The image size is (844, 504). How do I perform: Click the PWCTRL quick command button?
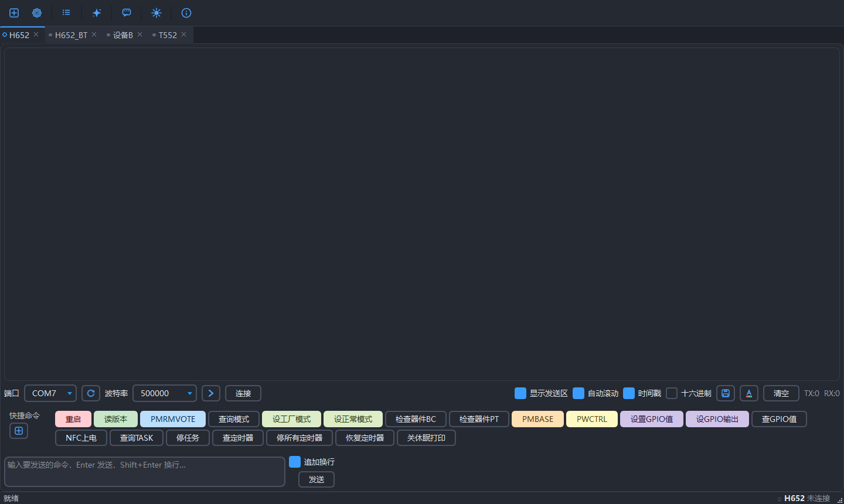(592, 419)
